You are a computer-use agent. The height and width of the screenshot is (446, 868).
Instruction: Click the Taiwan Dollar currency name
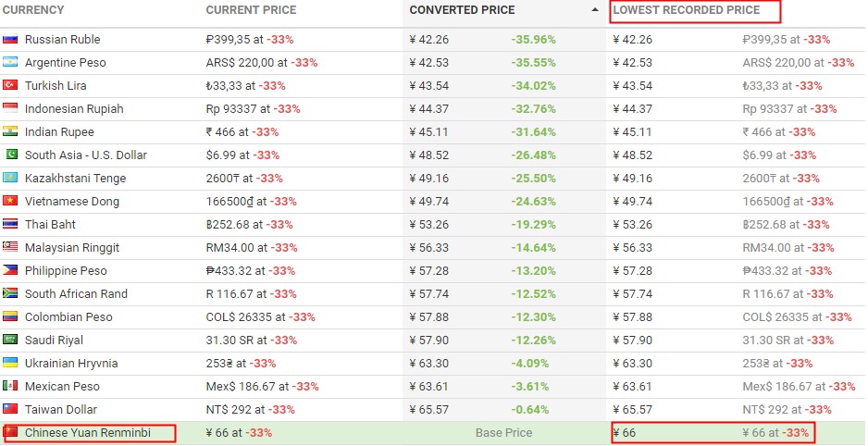click(61, 410)
